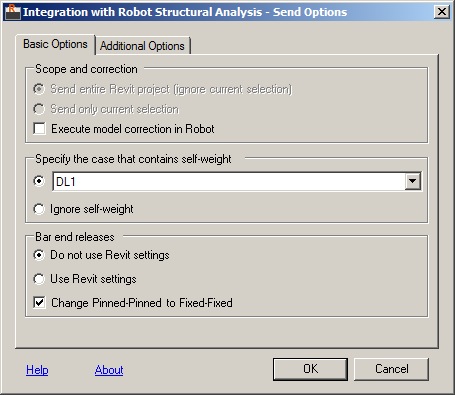Choose Send only current selection option

pyautogui.click(x=39, y=109)
